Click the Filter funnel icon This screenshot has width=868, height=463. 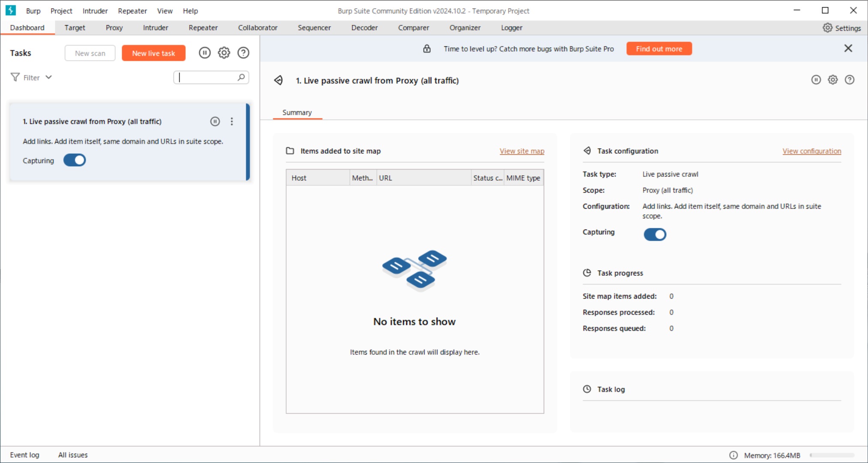point(15,77)
